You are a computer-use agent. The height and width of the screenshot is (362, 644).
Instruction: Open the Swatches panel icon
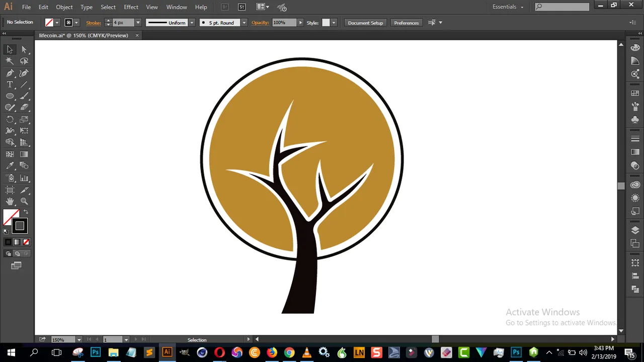click(635, 94)
